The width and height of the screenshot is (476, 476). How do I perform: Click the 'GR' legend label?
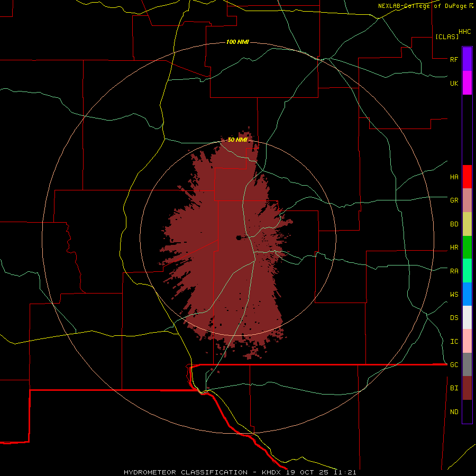point(454,200)
